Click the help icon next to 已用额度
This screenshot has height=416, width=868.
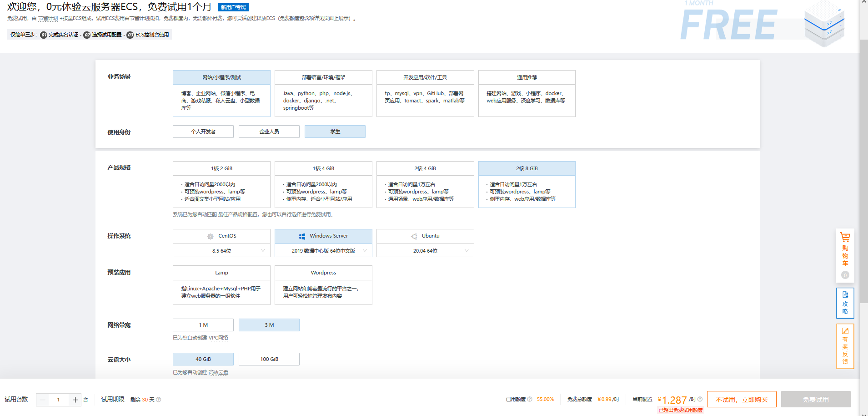(530, 399)
